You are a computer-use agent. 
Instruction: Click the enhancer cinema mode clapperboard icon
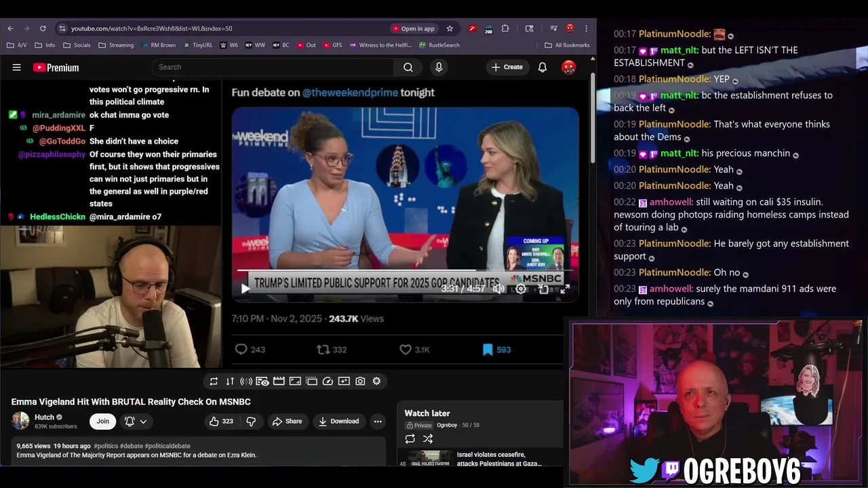click(x=279, y=381)
